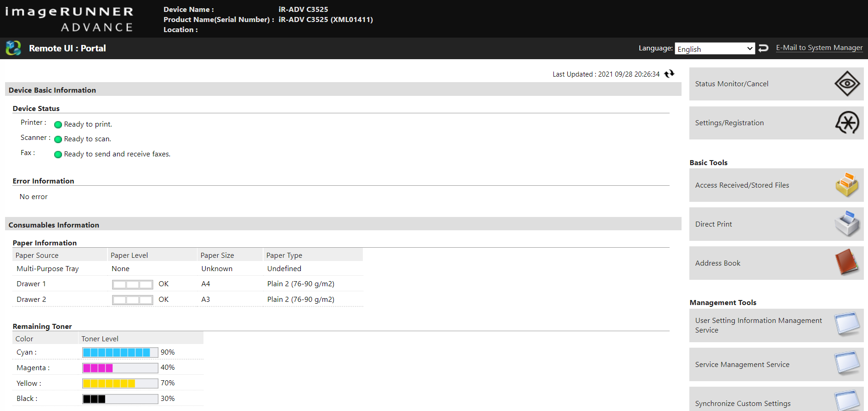Click the Synchronize Custom Settings window icon
The width and height of the screenshot is (868, 411).
click(847, 401)
